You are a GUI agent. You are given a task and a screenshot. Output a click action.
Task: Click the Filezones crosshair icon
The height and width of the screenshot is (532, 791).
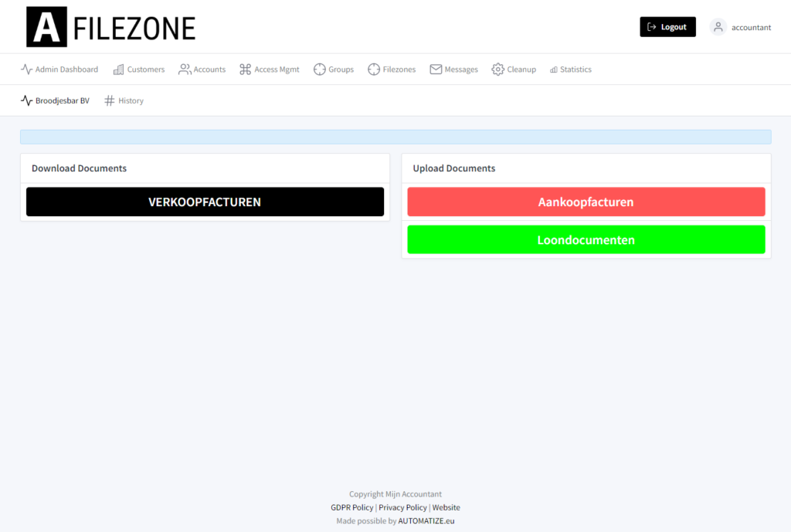374,69
